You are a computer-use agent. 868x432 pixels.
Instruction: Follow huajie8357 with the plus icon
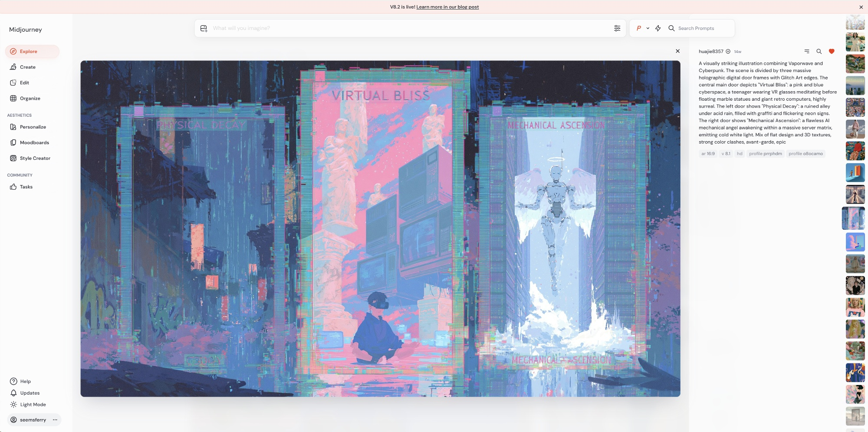728,51
